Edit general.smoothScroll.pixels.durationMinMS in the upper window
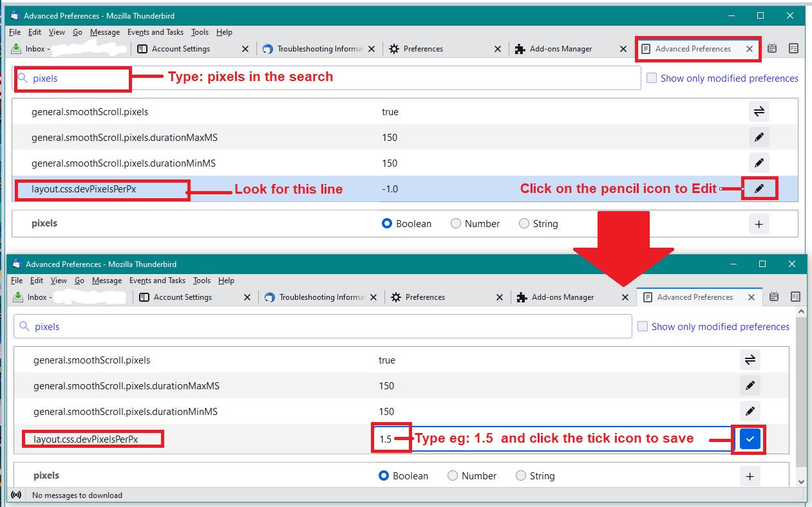This screenshot has width=812, height=507. click(x=759, y=163)
